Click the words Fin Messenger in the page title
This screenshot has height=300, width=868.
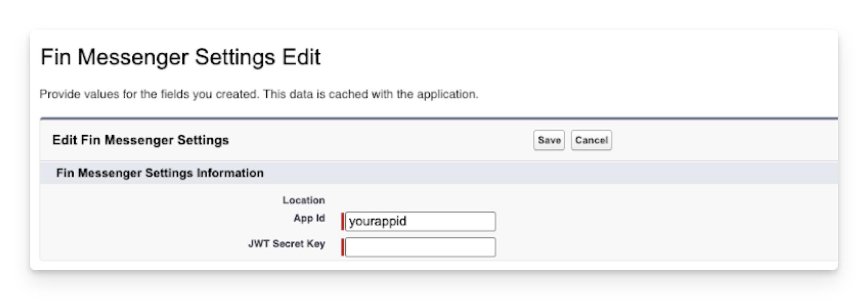[x=114, y=57]
